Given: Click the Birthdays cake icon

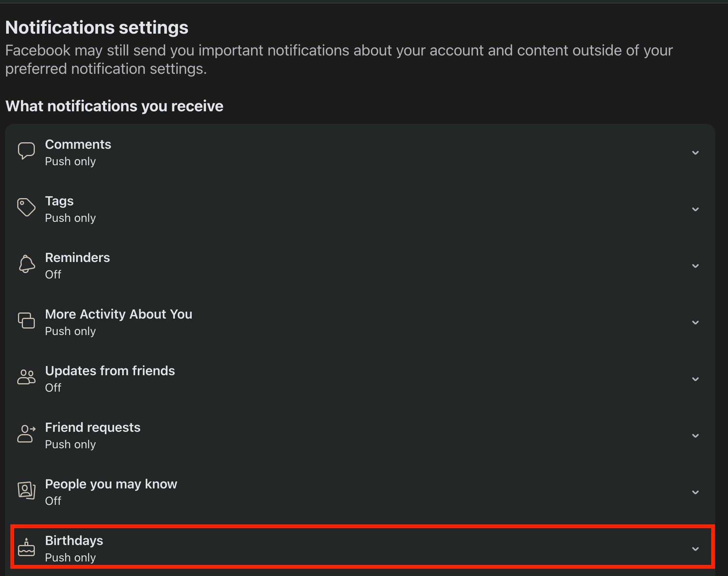Looking at the screenshot, I should [26, 547].
